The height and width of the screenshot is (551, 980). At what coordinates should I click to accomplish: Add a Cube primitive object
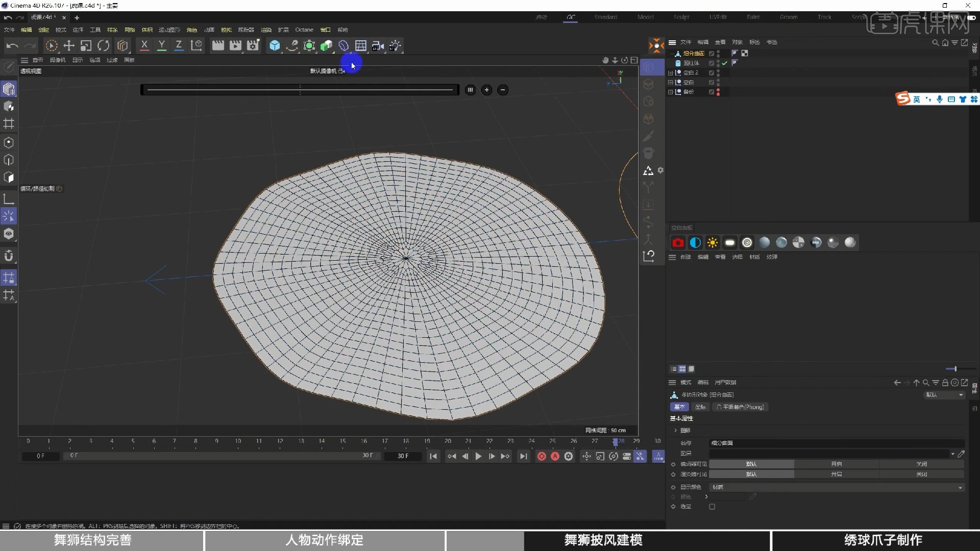pyautogui.click(x=275, y=46)
